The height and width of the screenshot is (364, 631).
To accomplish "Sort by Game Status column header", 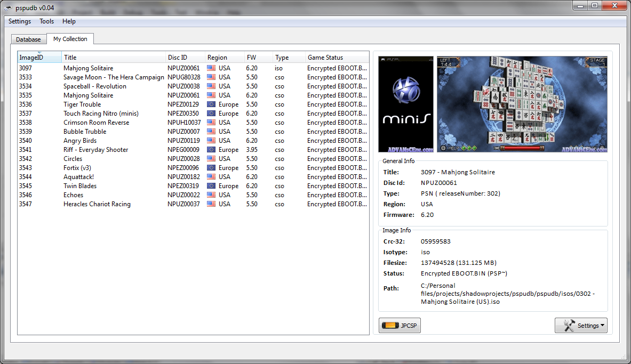I will 337,57.
